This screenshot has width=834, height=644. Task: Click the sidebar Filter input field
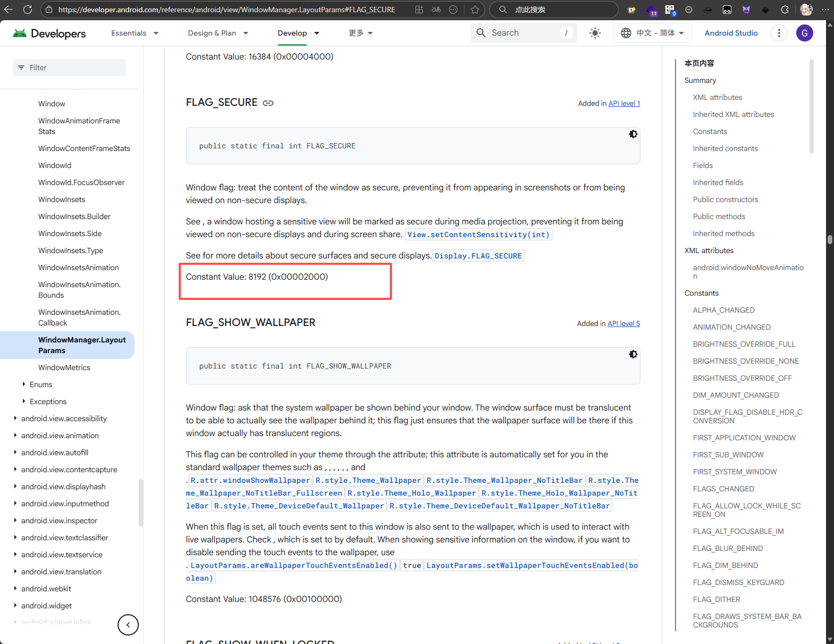click(69, 68)
